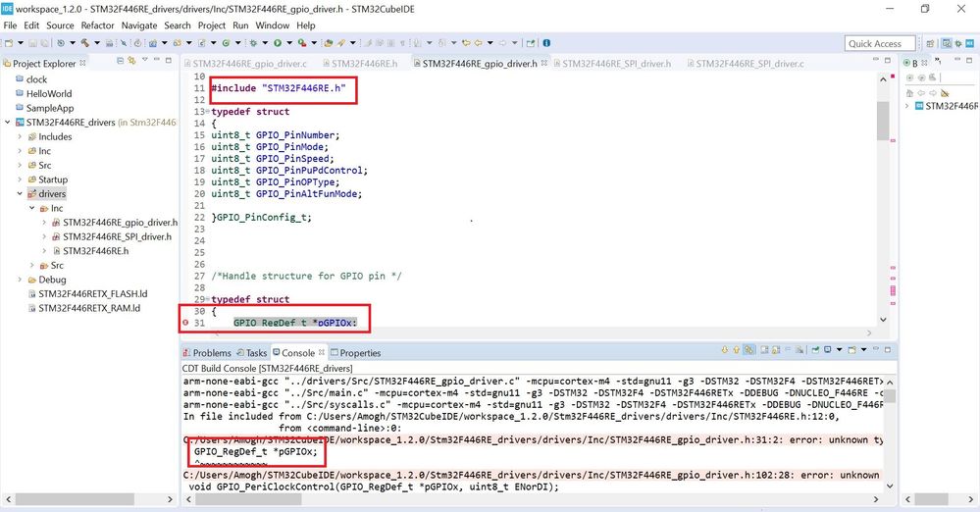Image resolution: width=980 pixels, height=512 pixels.
Task: Toggle the code fold marker at line 29
Action: coord(208,299)
